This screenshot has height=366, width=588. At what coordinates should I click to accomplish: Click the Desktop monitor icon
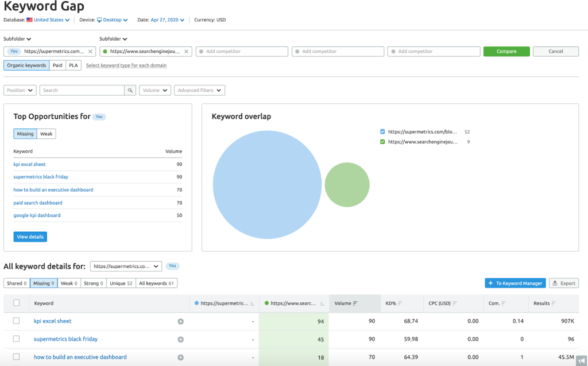(x=99, y=20)
